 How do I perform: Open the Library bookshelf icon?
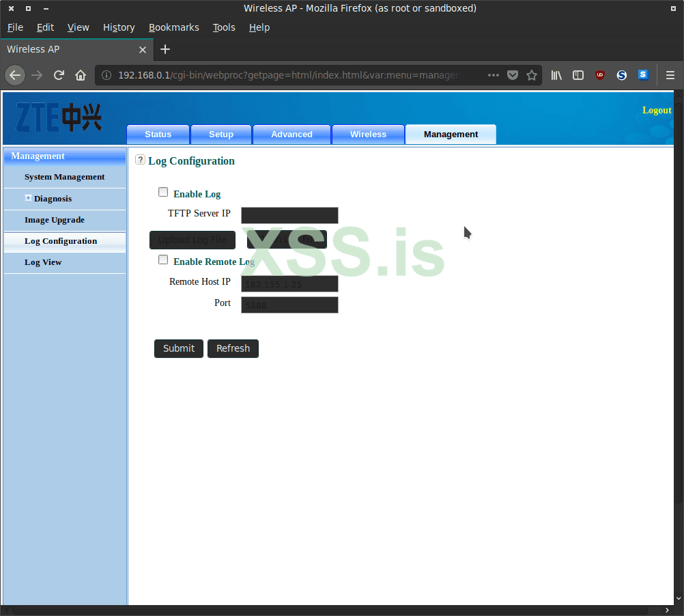556,75
